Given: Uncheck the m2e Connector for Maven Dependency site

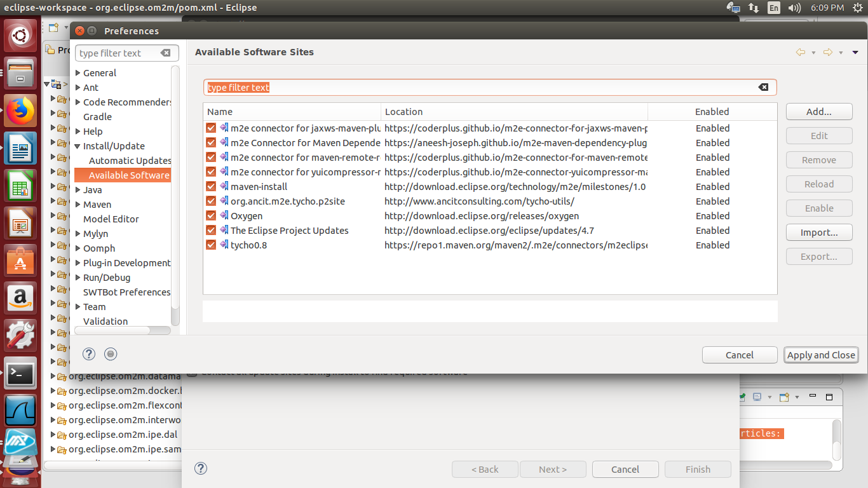Looking at the screenshot, I should [x=211, y=142].
